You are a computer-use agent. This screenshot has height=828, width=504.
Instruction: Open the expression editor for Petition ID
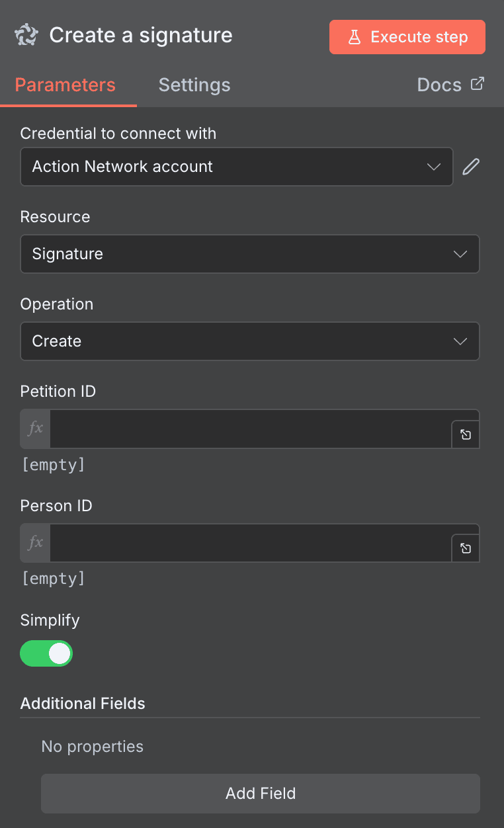pos(466,435)
